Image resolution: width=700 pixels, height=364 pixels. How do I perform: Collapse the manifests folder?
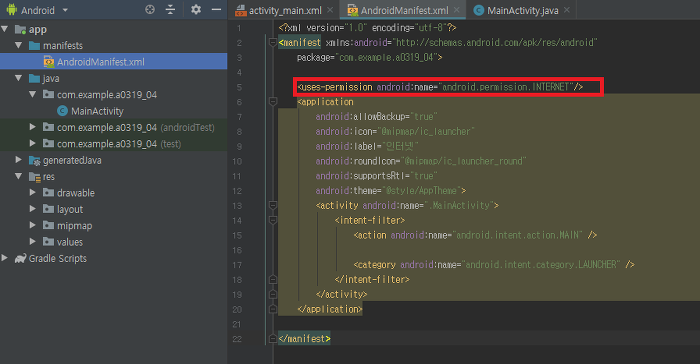point(19,46)
